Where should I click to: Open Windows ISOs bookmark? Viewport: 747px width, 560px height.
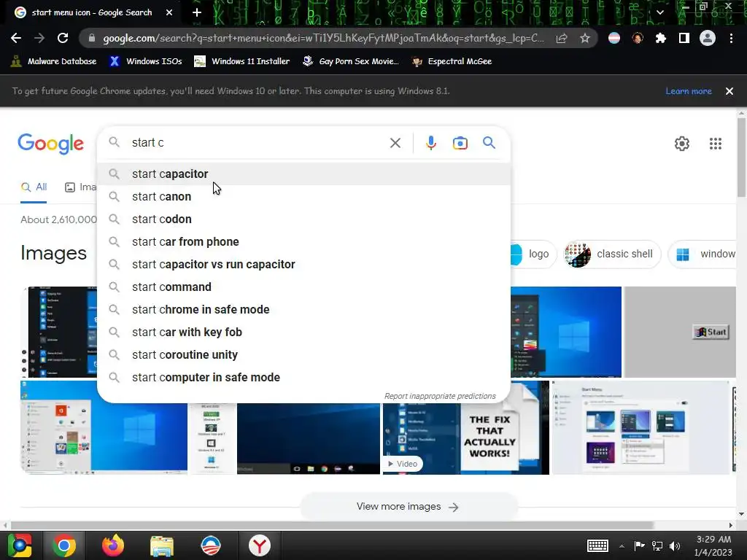pos(146,61)
